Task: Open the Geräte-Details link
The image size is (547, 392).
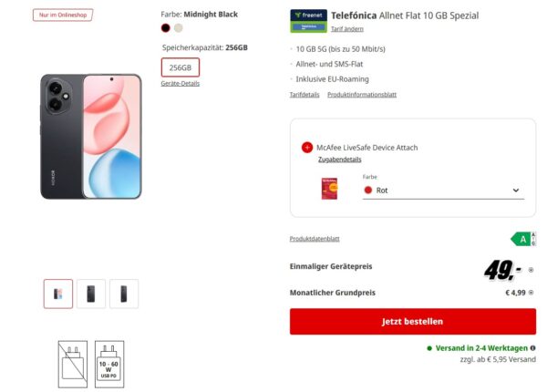Action: tap(180, 83)
